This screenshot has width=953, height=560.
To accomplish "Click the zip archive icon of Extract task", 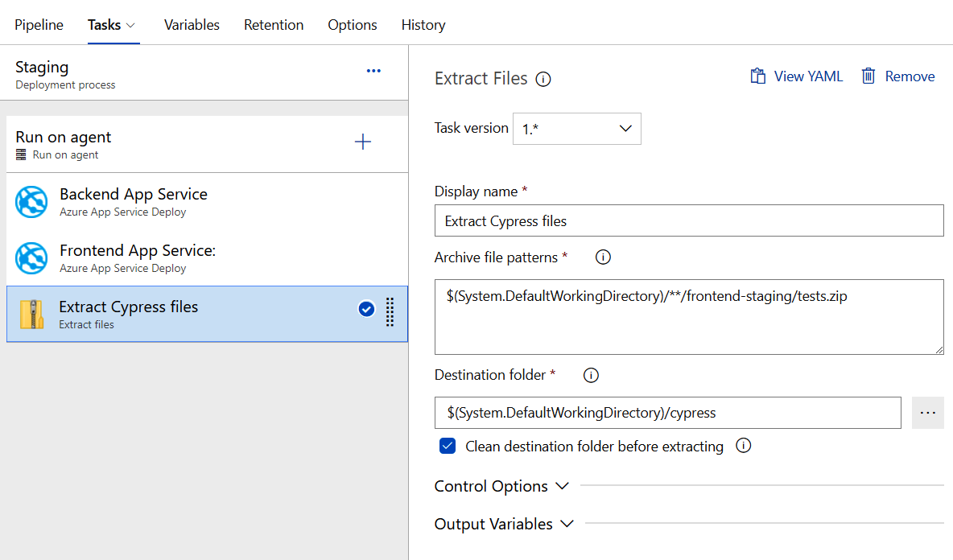I will 31,315.
